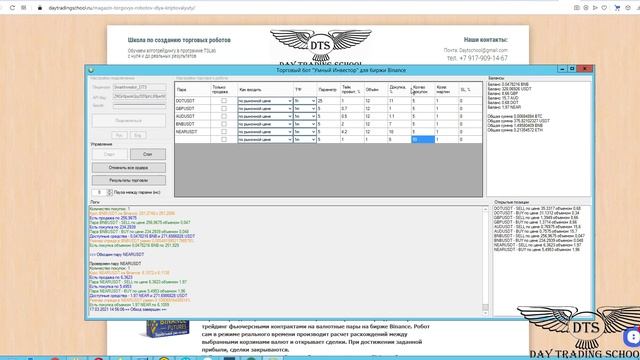
Task: Tick the sell-only checkbox for DOTUSDT
Action: [x=224, y=100]
